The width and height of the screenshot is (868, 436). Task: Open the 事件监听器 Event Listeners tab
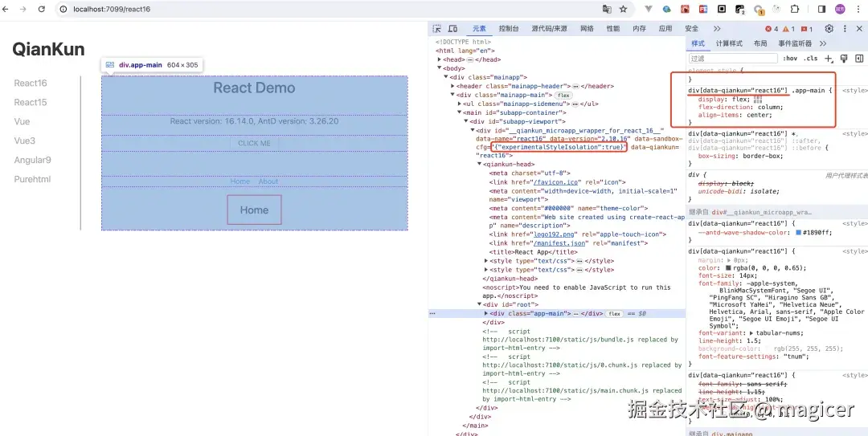(795, 43)
